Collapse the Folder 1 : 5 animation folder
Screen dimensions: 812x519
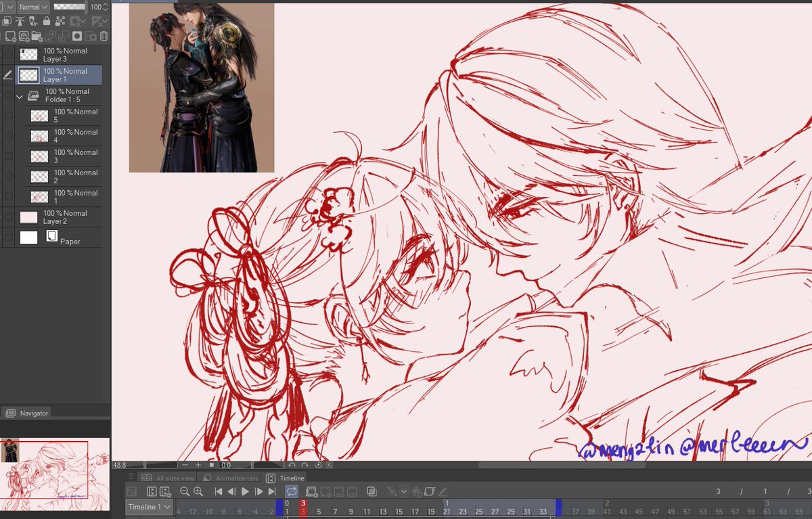point(20,96)
